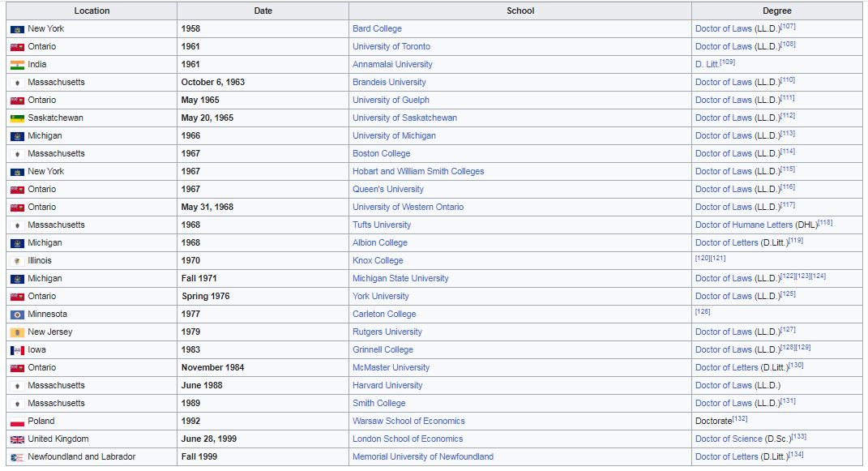Open the Warsaw School of Economics link
The height and width of the screenshot is (471, 868).
[408, 422]
